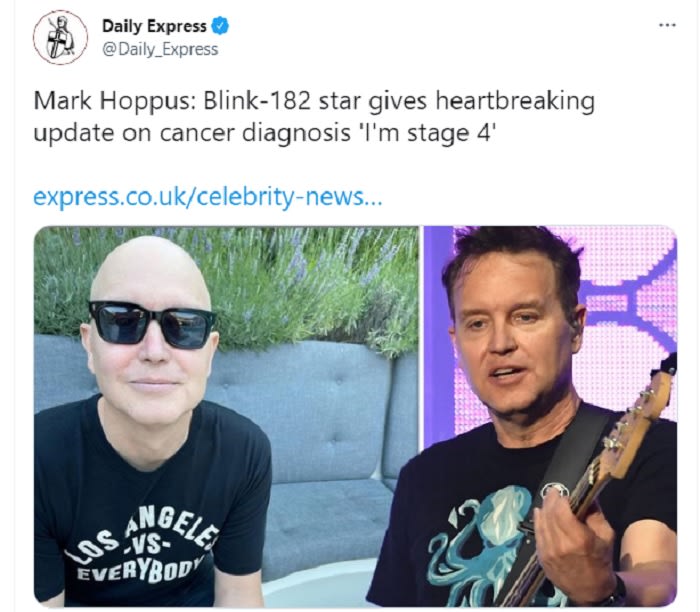Open the left photo with sunglasses
This screenshot has height=612, width=700.
coord(226,416)
